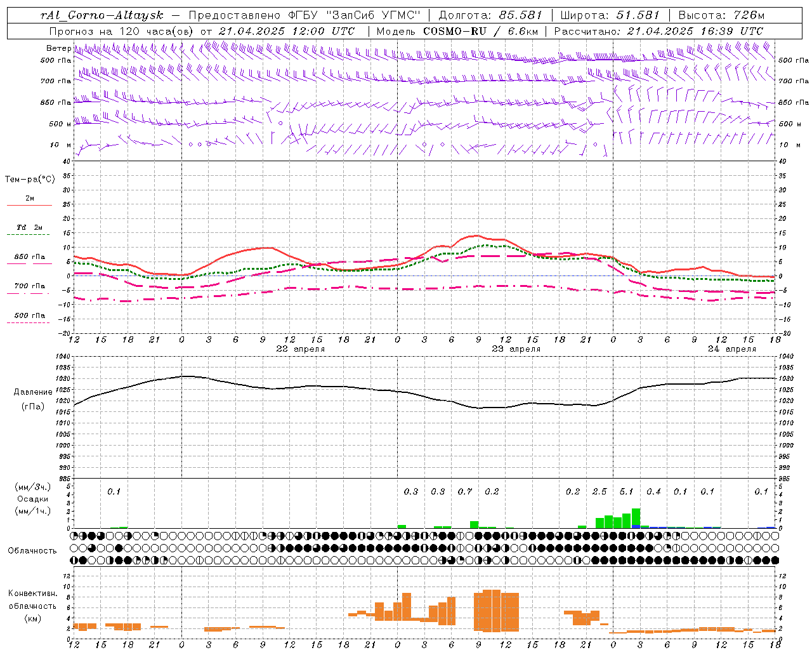Viewport: 812px width, 650px height.
Task: Click the Ветер label of the wind panel
Action: (58, 48)
